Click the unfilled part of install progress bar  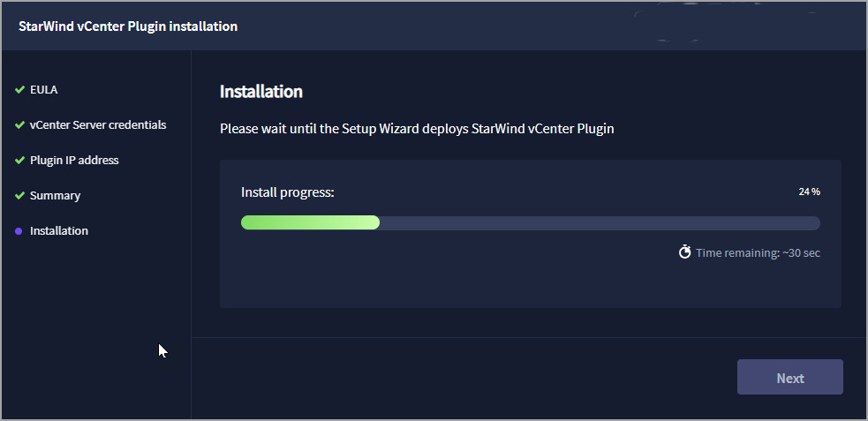(x=600, y=223)
